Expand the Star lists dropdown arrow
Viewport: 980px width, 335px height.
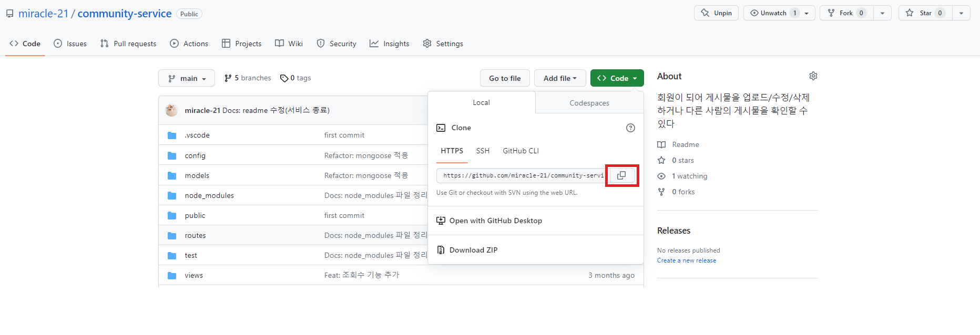point(961,13)
